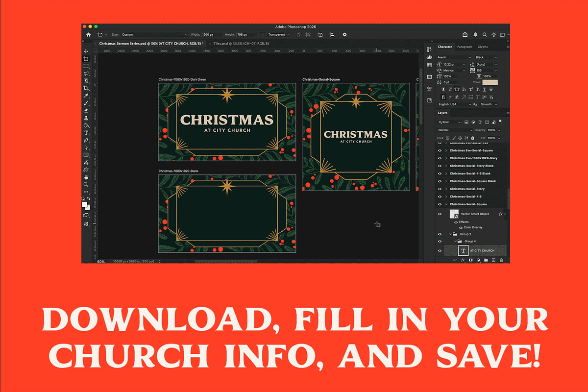Screen dimensions: 588x392
Task: Hide the Christmas-Social-Story Blank group
Action: pyautogui.click(x=440, y=166)
